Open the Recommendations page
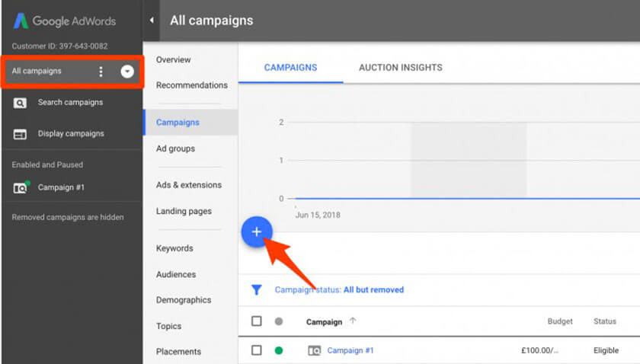The height and width of the screenshot is (364, 640). [191, 85]
